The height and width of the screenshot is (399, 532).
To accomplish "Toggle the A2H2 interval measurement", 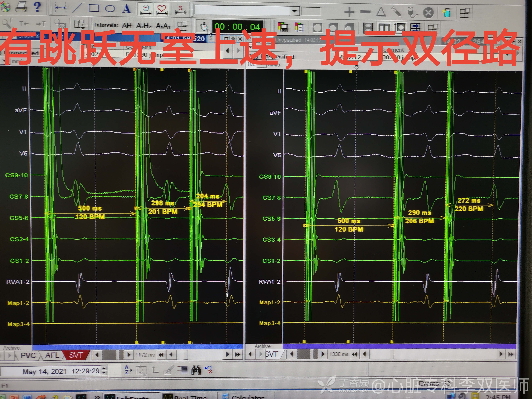I will tap(144, 26).
